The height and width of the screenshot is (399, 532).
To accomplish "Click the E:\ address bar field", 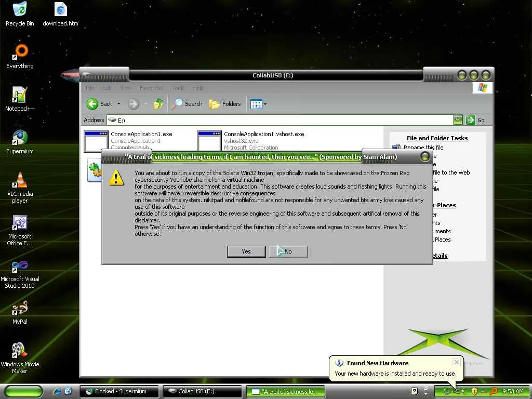I will (x=280, y=120).
